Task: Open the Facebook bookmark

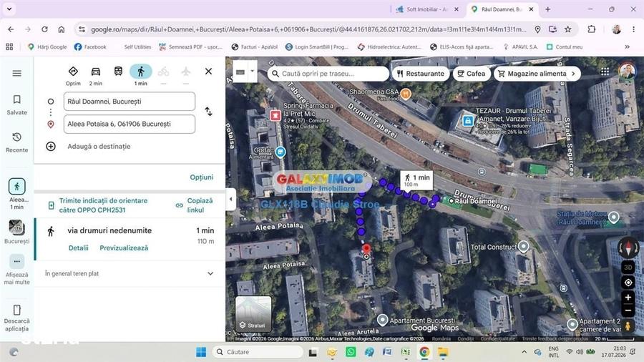Action: pyautogui.click(x=90, y=47)
